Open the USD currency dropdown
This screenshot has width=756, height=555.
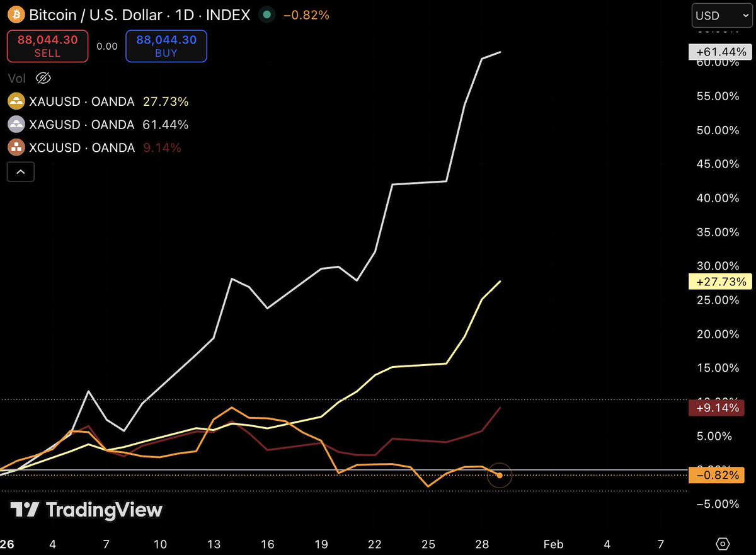click(x=721, y=16)
